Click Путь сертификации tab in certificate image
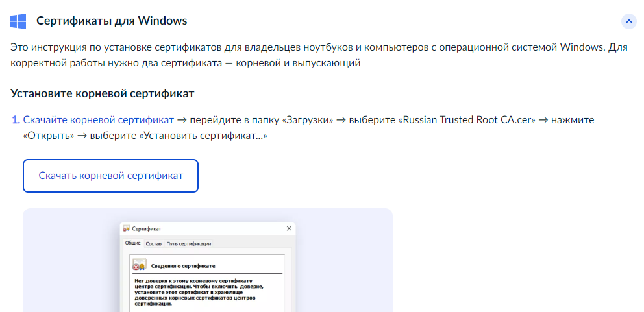Viewport: 644px width, 312px height. [x=189, y=243]
